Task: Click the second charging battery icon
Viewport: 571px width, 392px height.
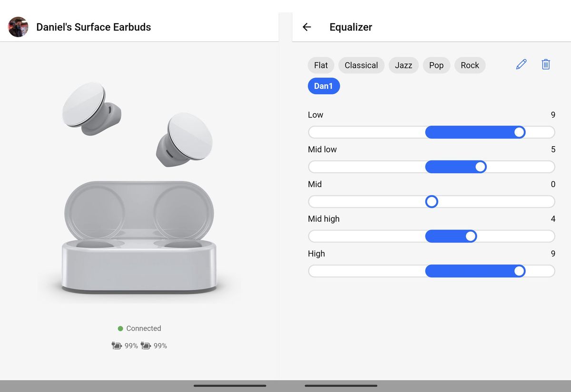Action: click(x=146, y=346)
